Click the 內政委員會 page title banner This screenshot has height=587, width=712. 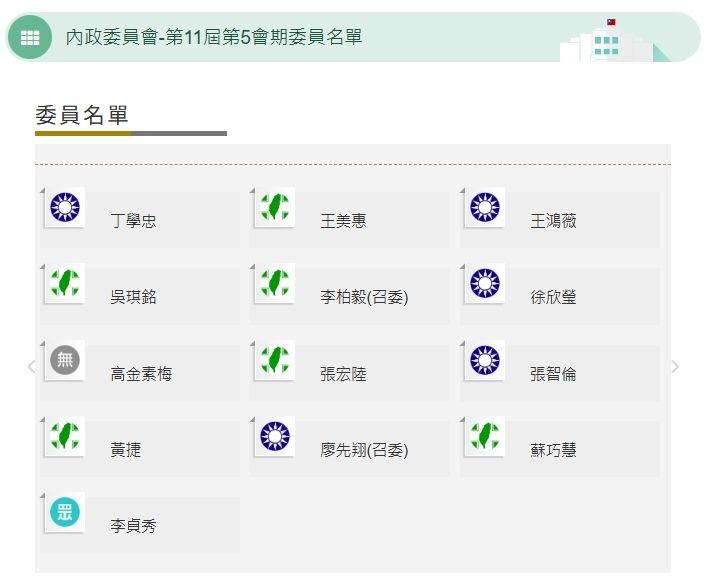(214, 38)
